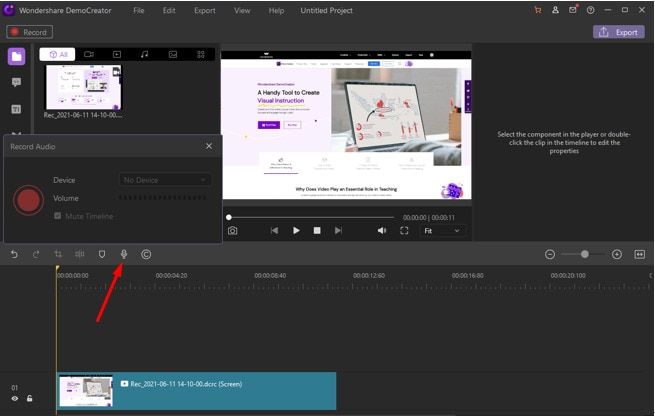Jump to previous frame
The height and width of the screenshot is (416, 655).
[274, 231]
